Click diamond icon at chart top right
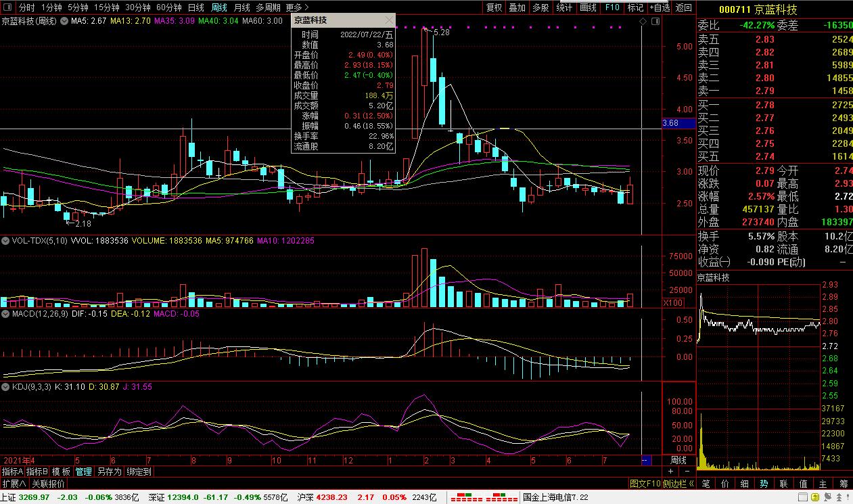 643,22
